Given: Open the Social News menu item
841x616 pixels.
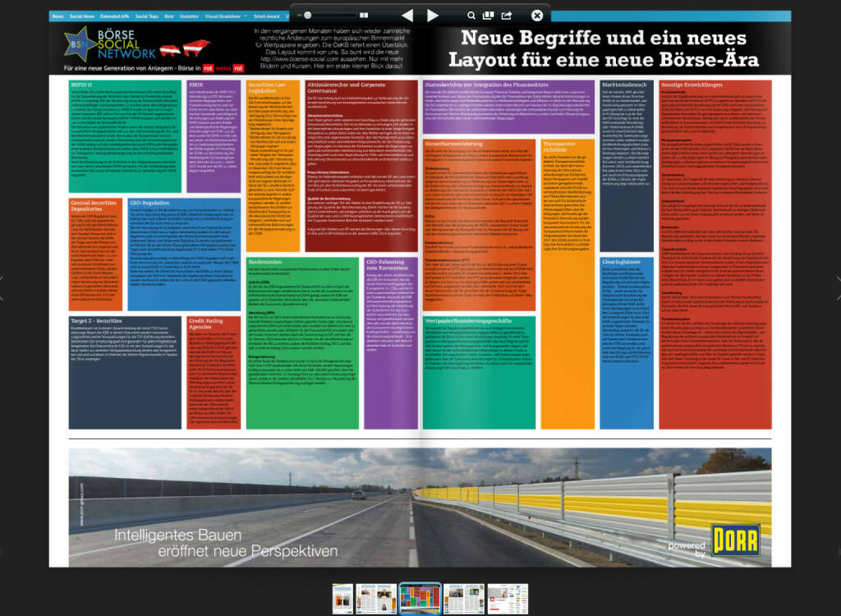Looking at the screenshot, I should [82, 16].
